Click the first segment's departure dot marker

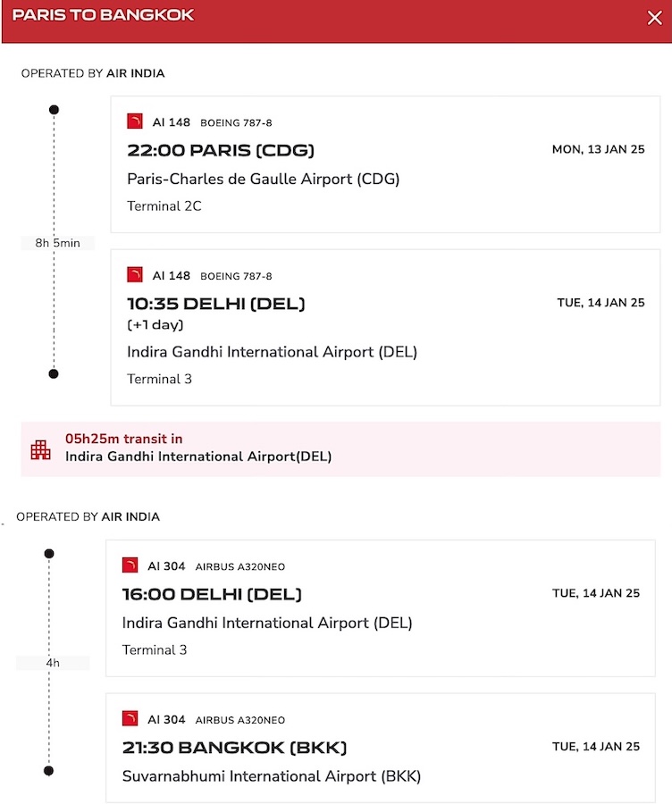coord(54,110)
